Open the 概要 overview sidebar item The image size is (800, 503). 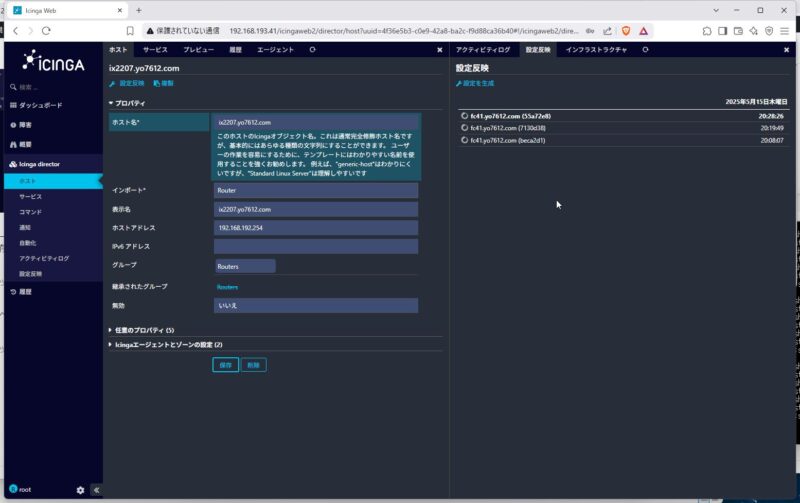tap(25, 144)
